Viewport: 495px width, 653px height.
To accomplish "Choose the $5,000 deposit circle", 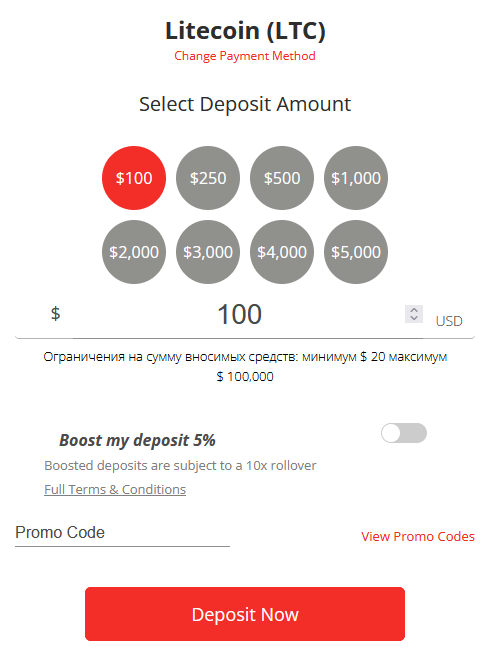I will tap(356, 252).
